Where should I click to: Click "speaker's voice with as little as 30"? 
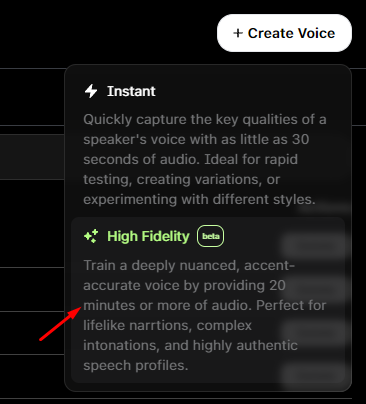click(196, 140)
